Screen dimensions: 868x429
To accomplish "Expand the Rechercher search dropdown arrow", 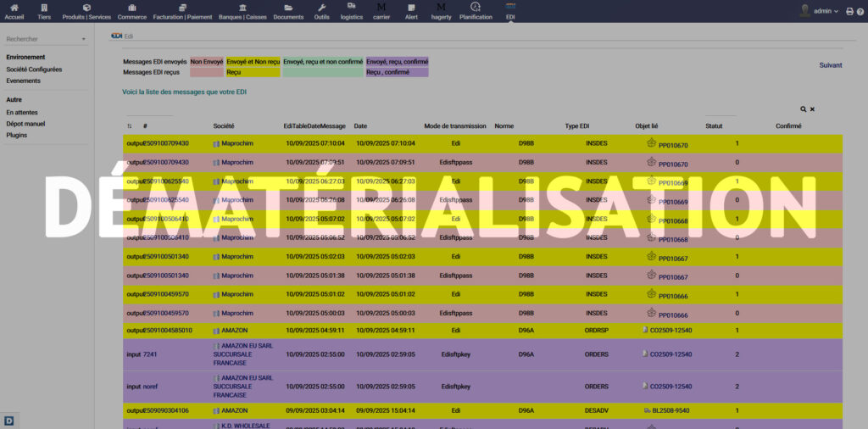I will click(83, 39).
